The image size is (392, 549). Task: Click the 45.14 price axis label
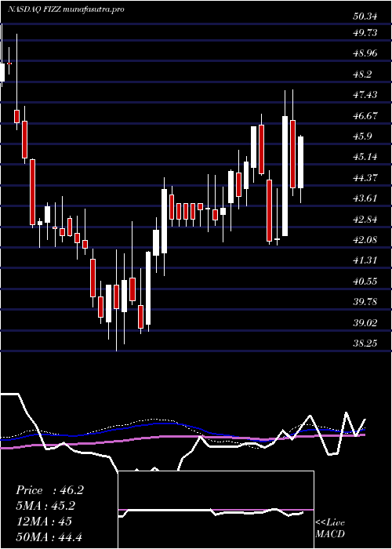click(x=365, y=157)
